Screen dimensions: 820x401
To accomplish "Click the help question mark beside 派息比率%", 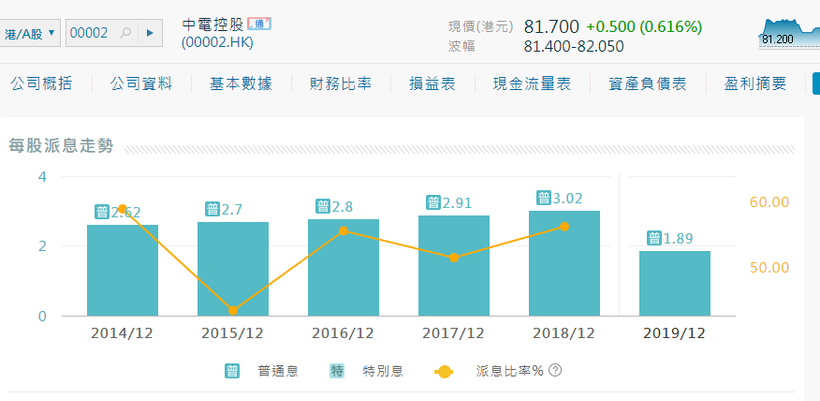I will [x=556, y=371].
